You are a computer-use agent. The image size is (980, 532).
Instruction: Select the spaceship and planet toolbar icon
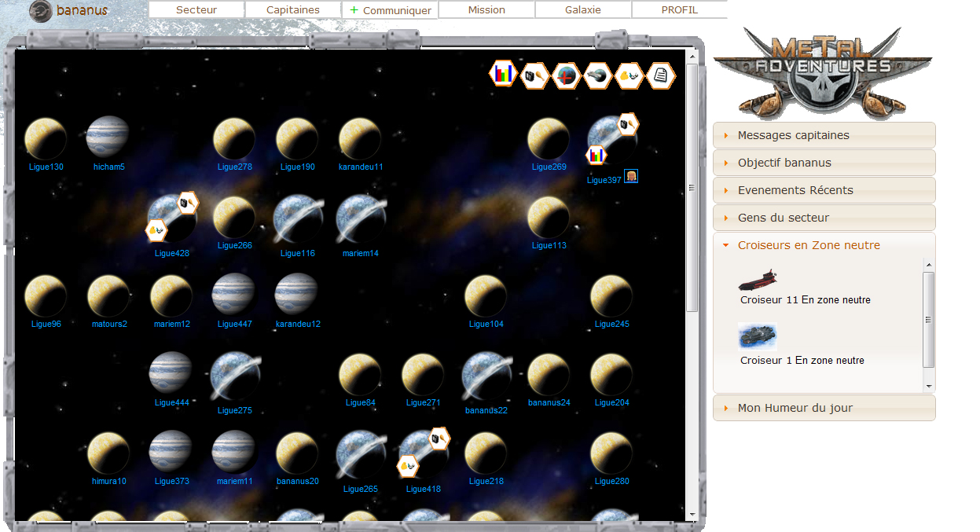[598, 75]
